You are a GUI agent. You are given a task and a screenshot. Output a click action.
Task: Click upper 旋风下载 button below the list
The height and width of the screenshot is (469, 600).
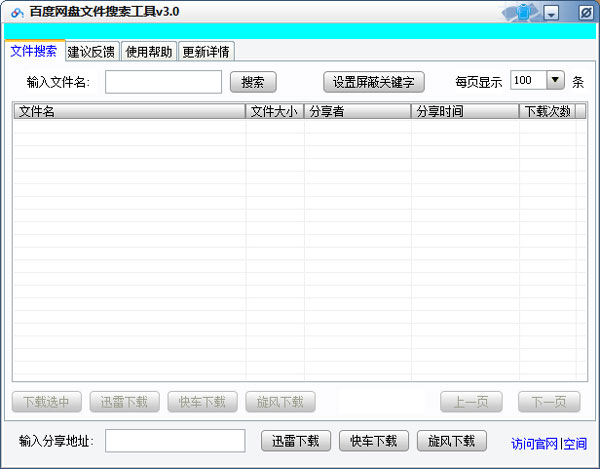tap(280, 402)
